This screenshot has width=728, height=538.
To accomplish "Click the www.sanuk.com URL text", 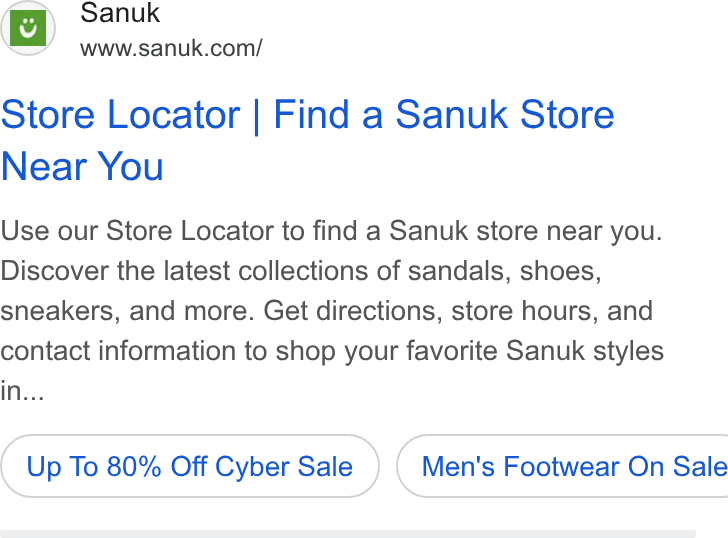I will click(171, 48).
